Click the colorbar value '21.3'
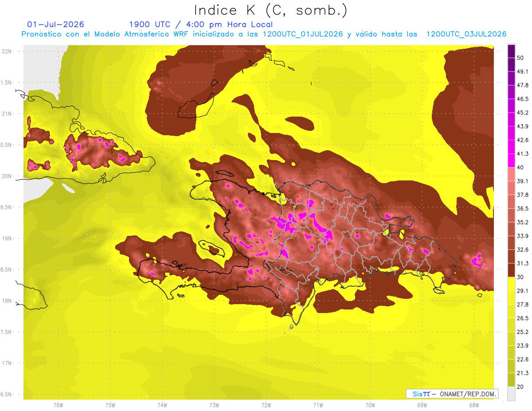Viewport: 532px width, 411px height. coord(523,373)
